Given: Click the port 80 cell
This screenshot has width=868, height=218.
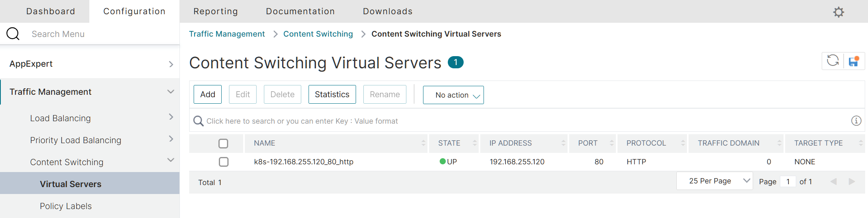Looking at the screenshot, I should [x=599, y=162].
